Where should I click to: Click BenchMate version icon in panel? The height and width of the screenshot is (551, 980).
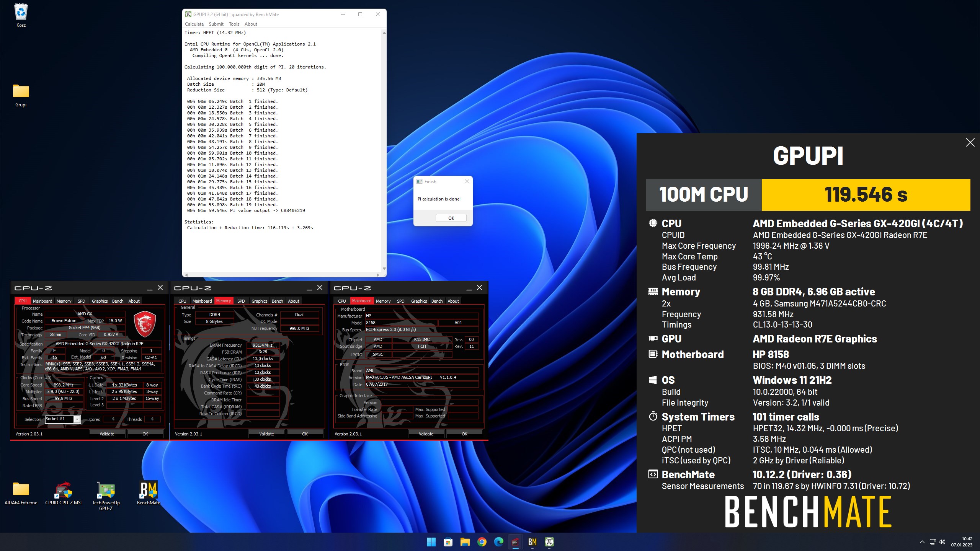click(x=653, y=474)
